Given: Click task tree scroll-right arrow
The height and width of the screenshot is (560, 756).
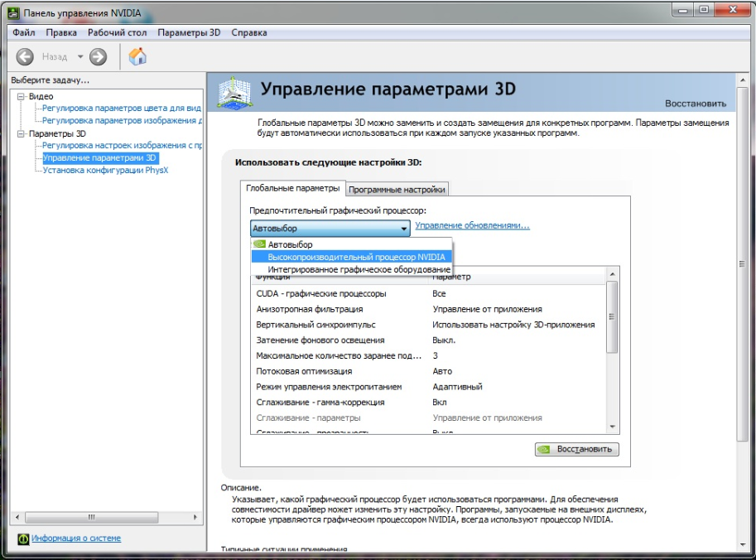Looking at the screenshot, I should point(195,517).
